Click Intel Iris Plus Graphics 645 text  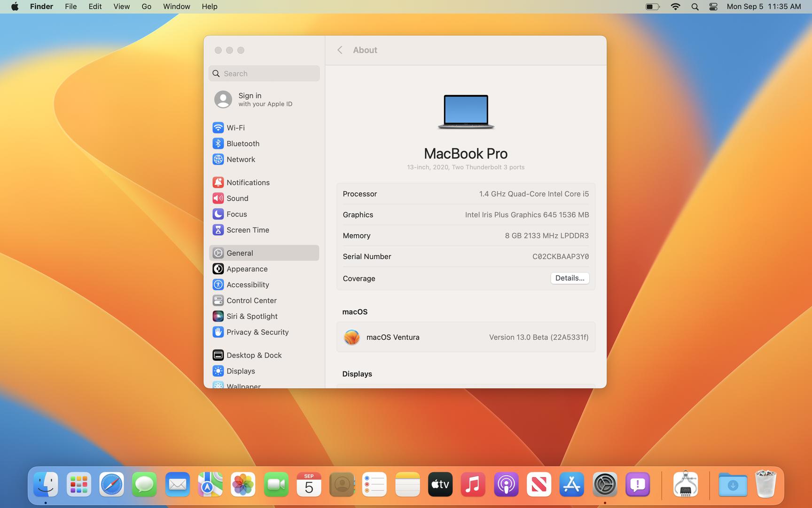tap(527, 214)
